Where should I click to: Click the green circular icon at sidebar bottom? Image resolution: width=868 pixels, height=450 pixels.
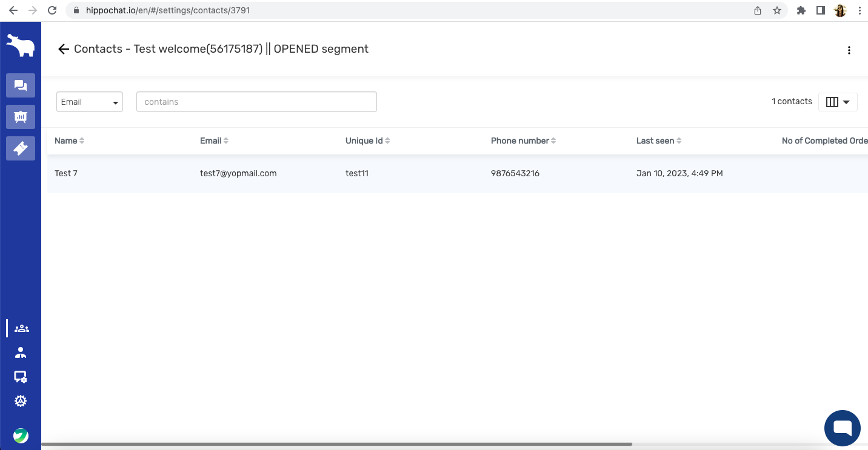tap(21, 435)
